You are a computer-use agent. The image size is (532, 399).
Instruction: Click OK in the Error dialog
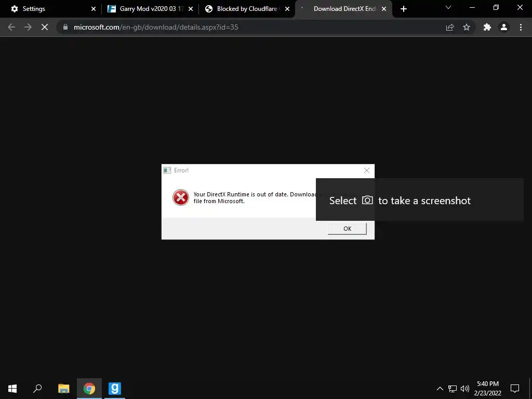[x=347, y=229]
